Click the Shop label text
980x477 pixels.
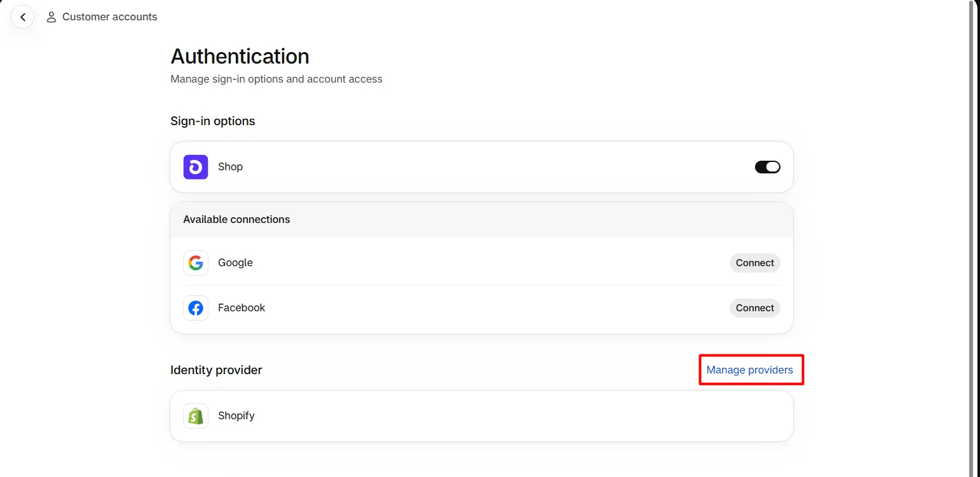coord(230,167)
